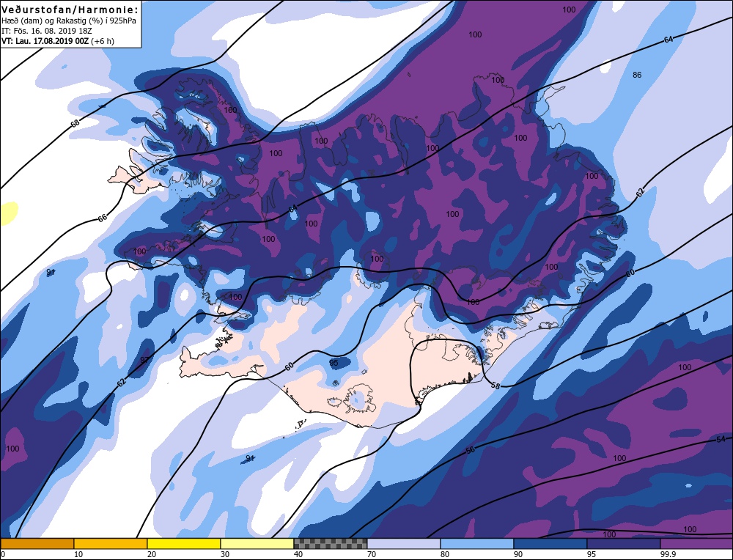Select the '54' contour label

(x=721, y=439)
